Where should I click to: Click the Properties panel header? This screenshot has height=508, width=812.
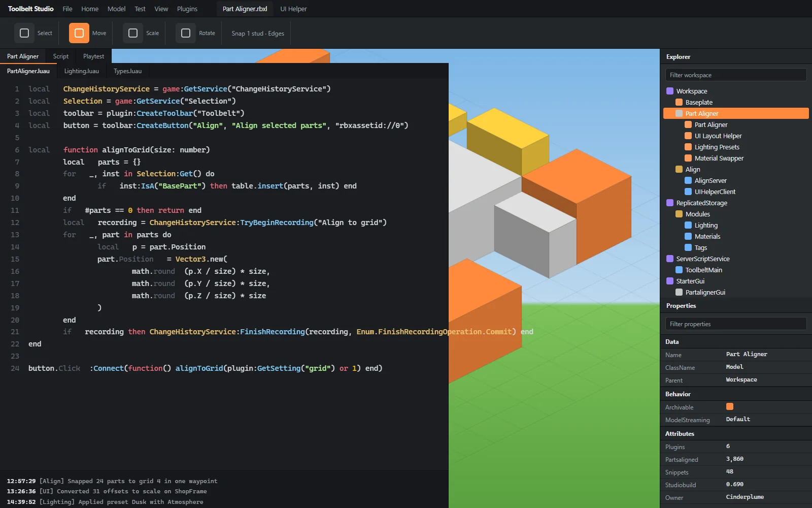click(736, 305)
